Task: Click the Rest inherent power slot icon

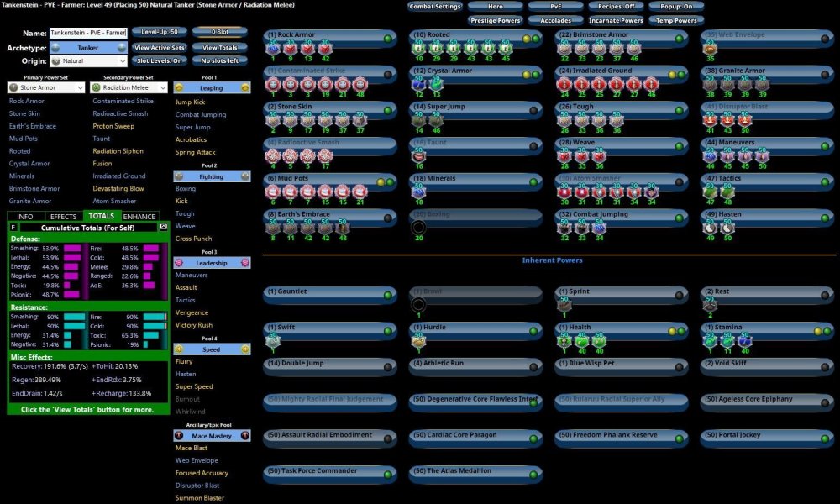Action: 709,306
